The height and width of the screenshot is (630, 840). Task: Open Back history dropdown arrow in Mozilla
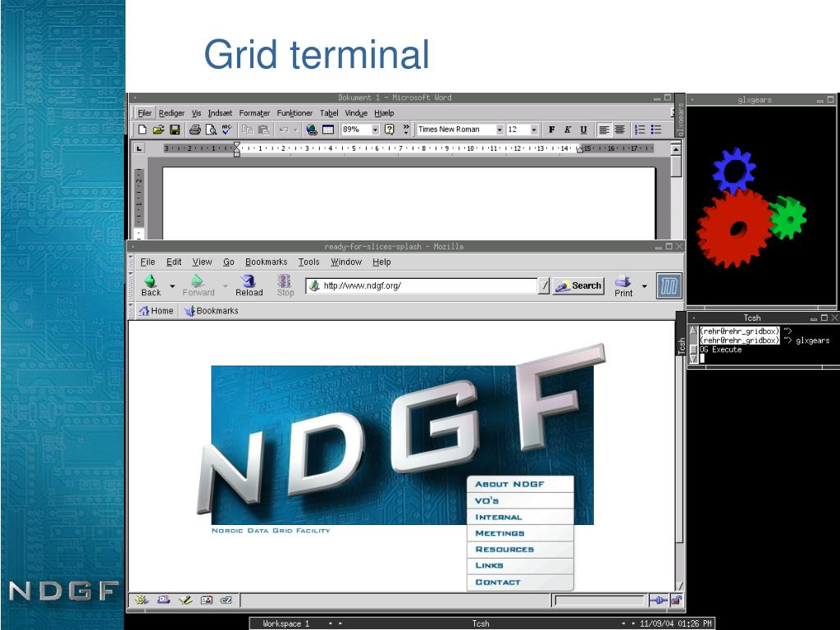pyautogui.click(x=172, y=286)
